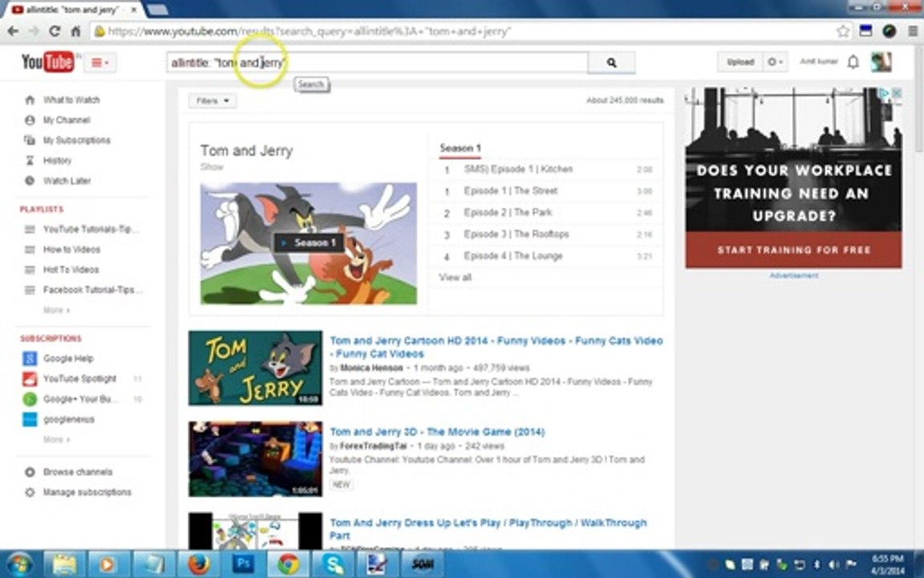Click the Tom and Jerry show title

(x=246, y=151)
